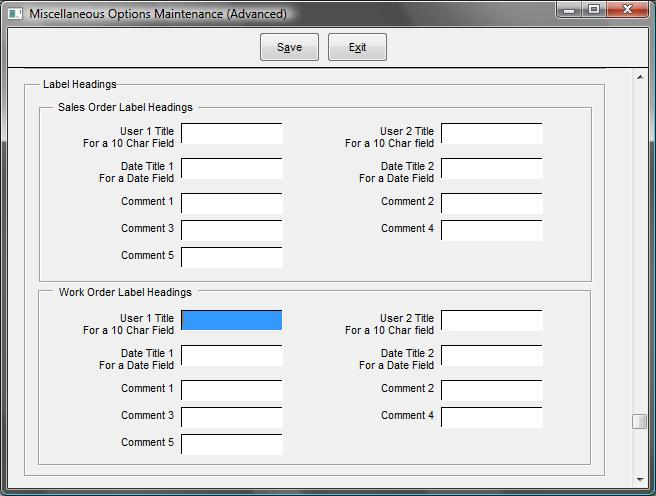Minimize the Miscellaneous Options Maintenance window
This screenshot has width=656, height=496.
(x=569, y=10)
